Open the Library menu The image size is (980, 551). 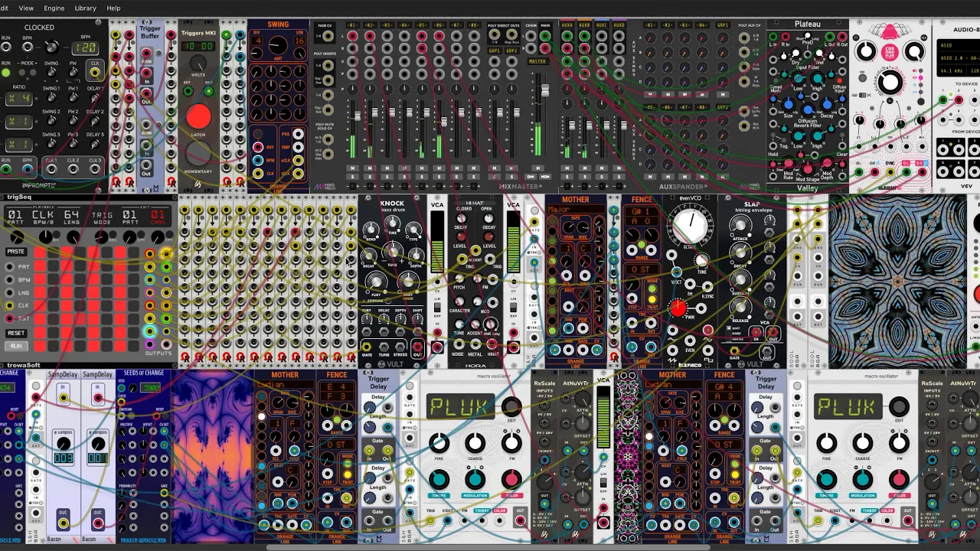pos(85,8)
